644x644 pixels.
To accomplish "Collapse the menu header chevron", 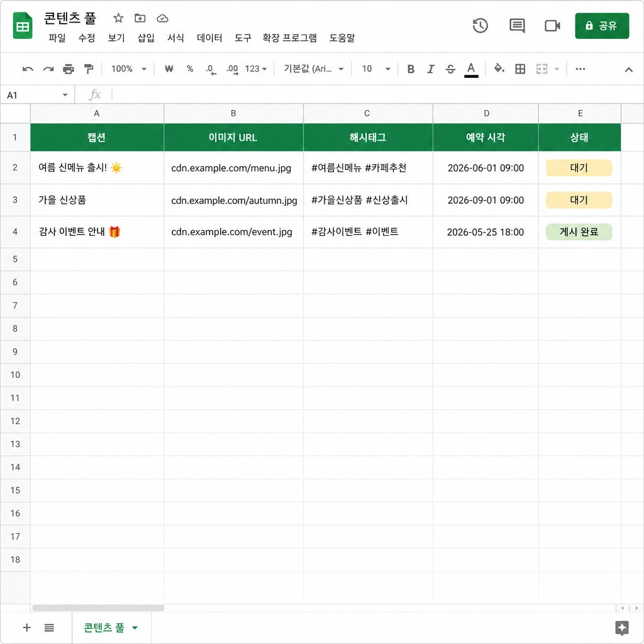I will click(x=628, y=69).
